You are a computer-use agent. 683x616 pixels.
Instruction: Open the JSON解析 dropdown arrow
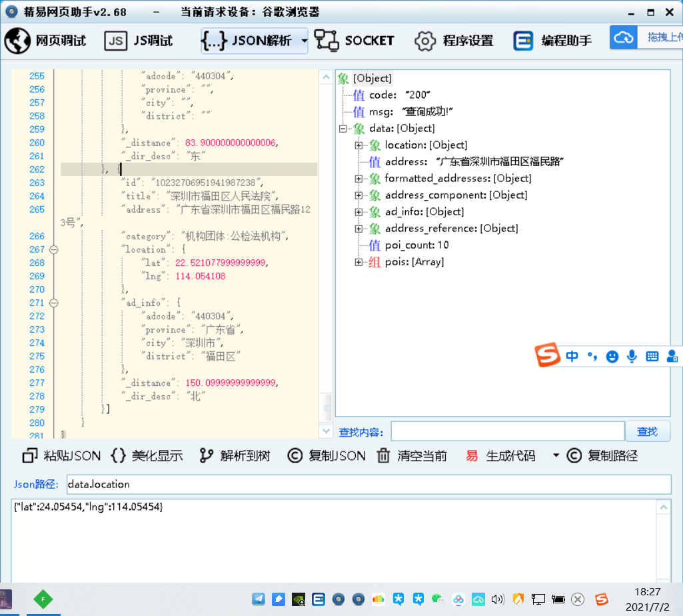coord(304,41)
